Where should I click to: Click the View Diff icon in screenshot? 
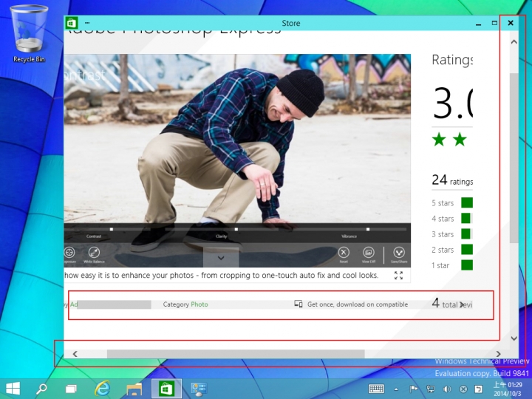368,253
